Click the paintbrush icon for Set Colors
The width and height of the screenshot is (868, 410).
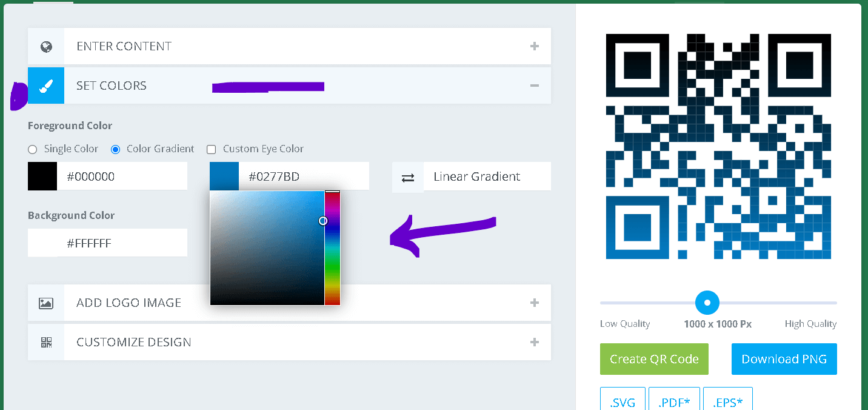(x=46, y=86)
